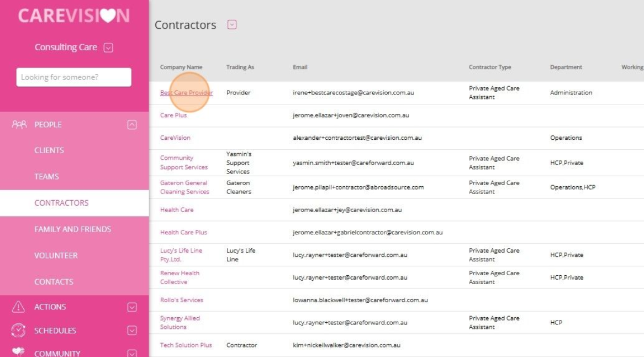Click the Community hearts icon

(18, 351)
